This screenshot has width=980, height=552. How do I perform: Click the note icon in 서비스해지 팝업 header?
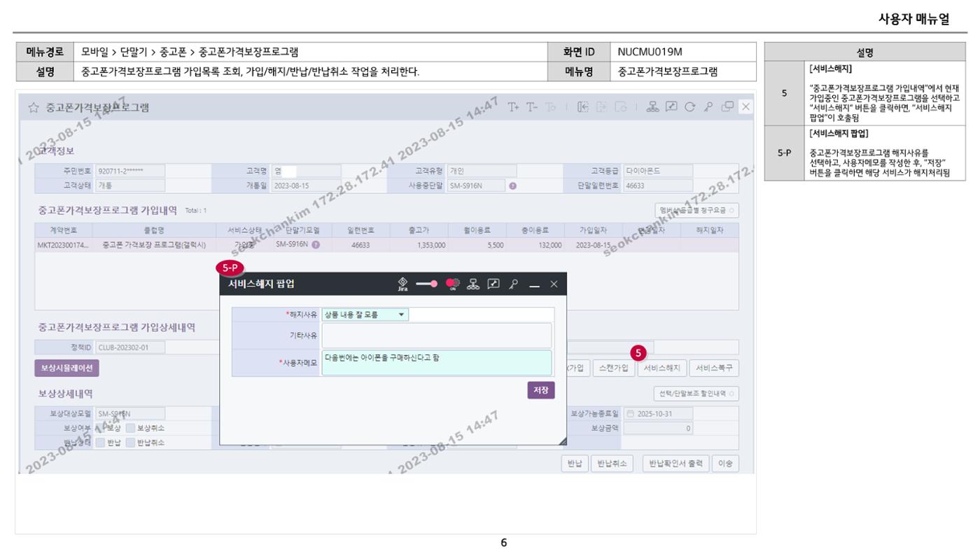(493, 283)
